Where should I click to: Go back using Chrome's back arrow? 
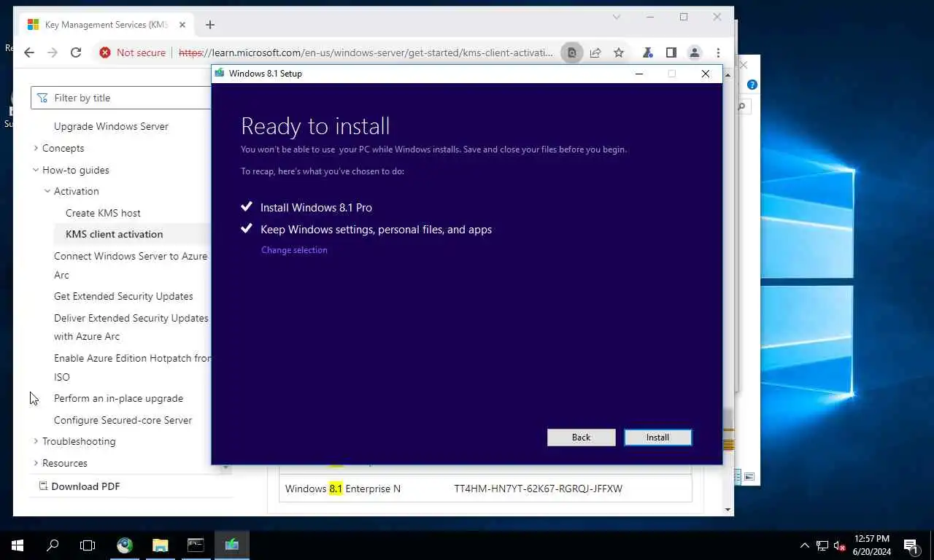click(29, 52)
